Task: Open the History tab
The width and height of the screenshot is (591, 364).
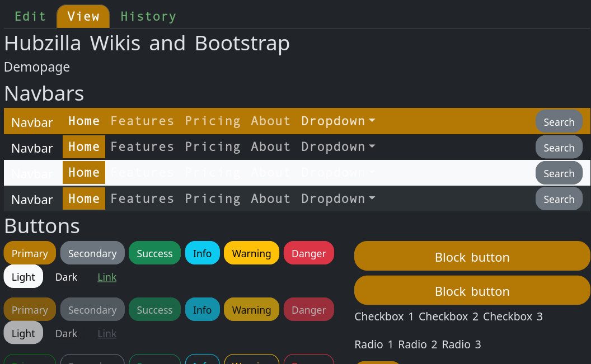Action: coord(148,16)
